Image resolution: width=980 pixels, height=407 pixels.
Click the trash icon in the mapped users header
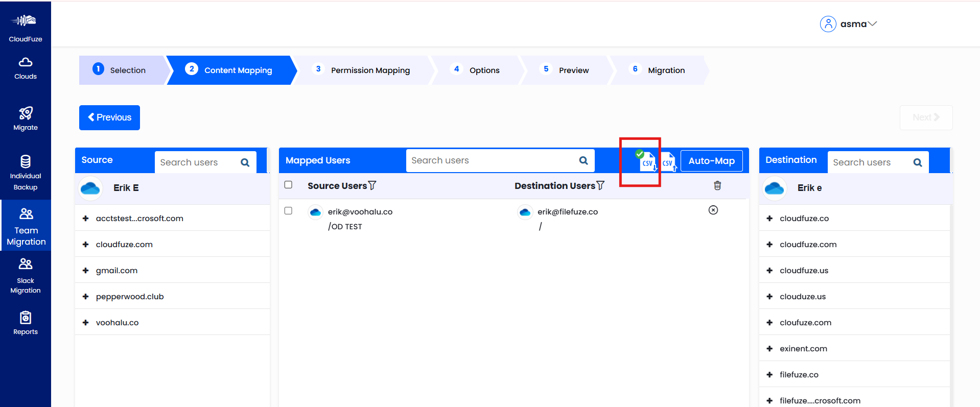click(x=717, y=185)
